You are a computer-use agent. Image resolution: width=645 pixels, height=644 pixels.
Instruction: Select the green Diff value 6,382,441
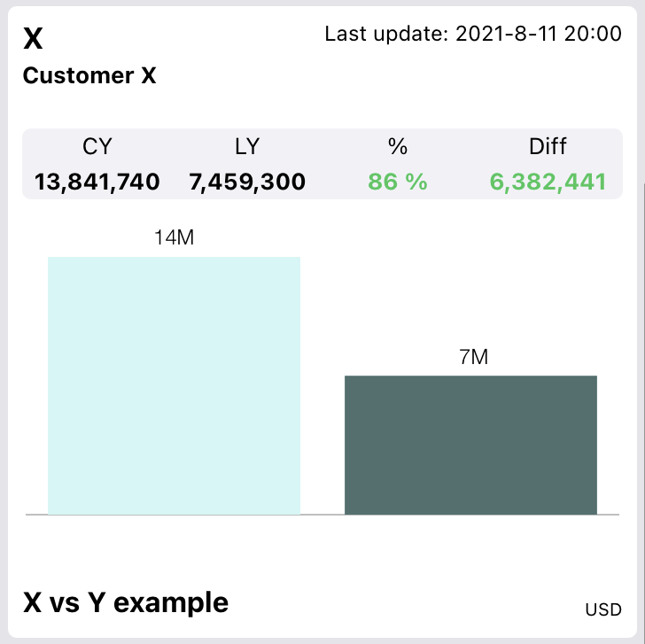548,182
